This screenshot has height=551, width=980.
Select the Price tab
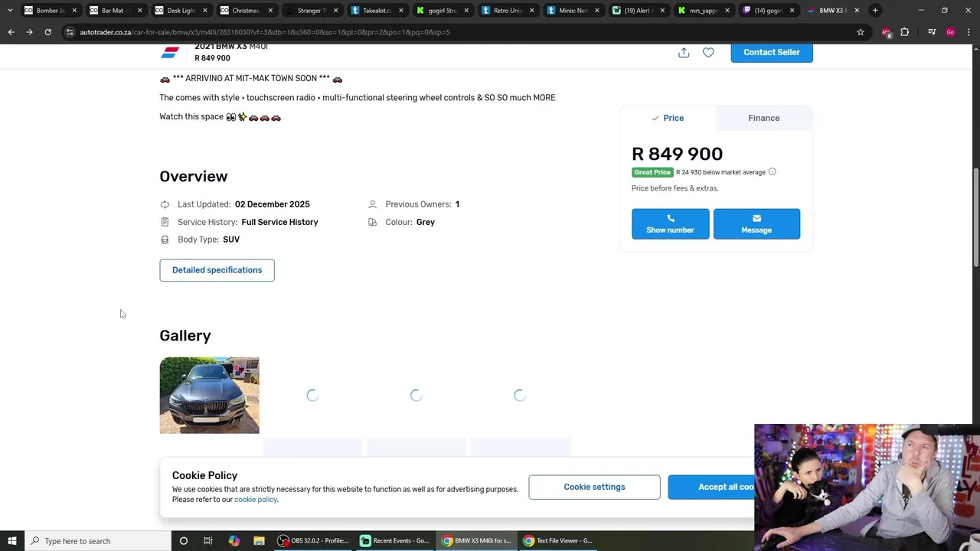(x=668, y=118)
